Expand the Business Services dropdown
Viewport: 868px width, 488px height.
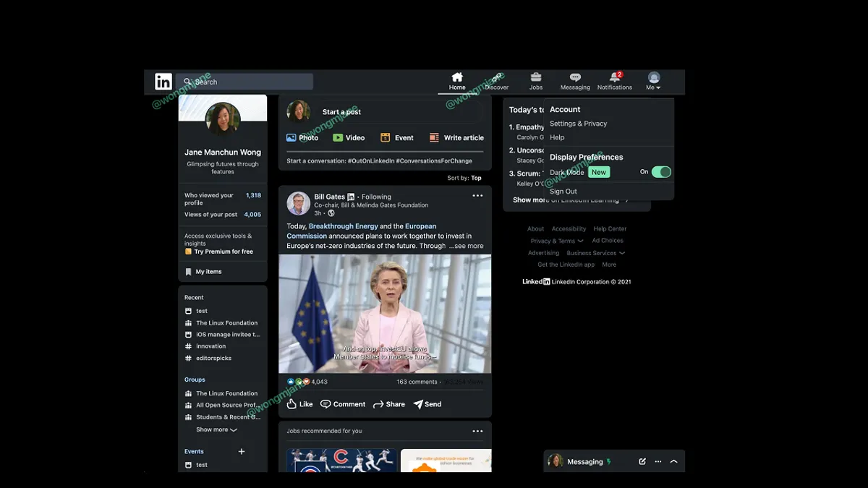(x=596, y=254)
